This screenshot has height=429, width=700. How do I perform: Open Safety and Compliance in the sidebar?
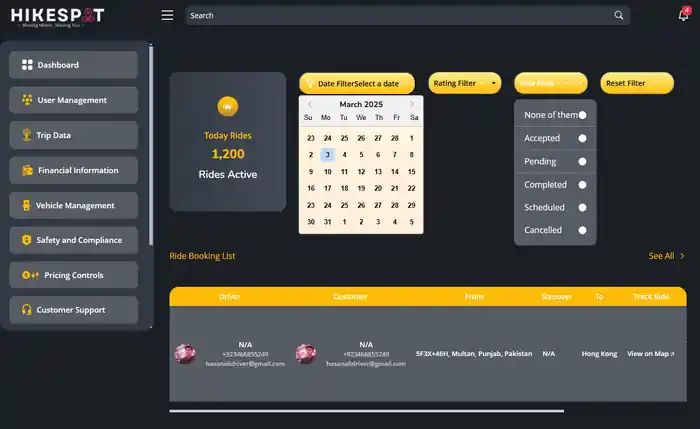click(74, 240)
